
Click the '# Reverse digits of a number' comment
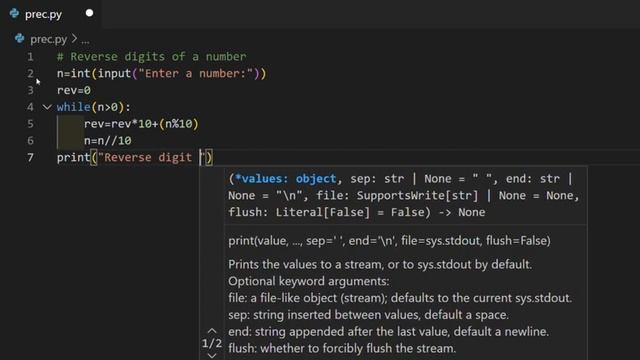pyautogui.click(x=151, y=56)
